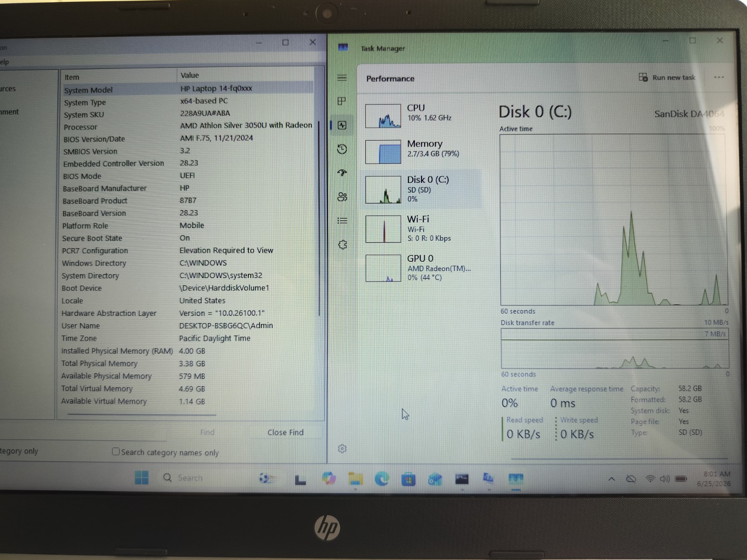Viewport: 747px width, 560px height.
Task: Select System Model row
Action: click(188, 89)
